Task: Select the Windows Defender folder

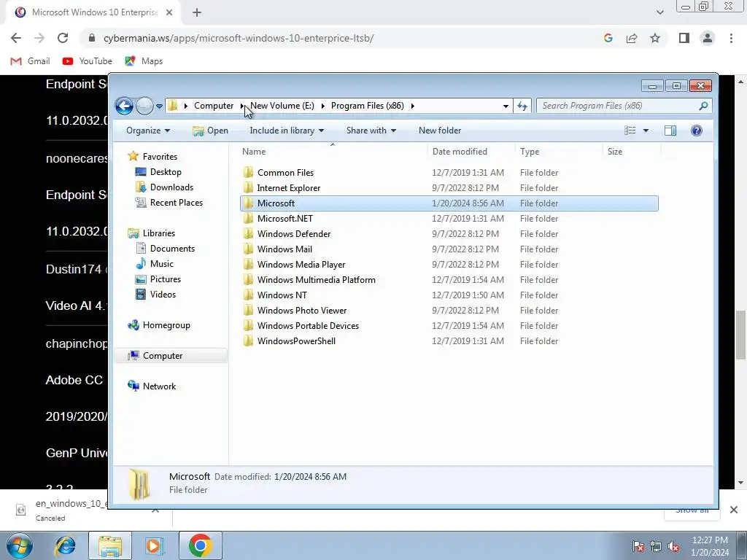Action: pos(449,234)
